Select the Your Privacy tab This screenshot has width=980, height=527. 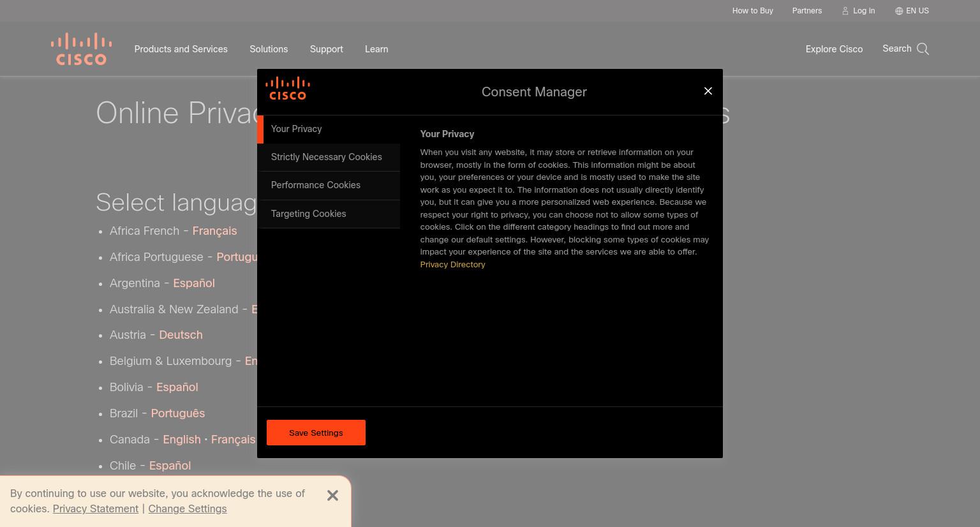pyautogui.click(x=329, y=129)
